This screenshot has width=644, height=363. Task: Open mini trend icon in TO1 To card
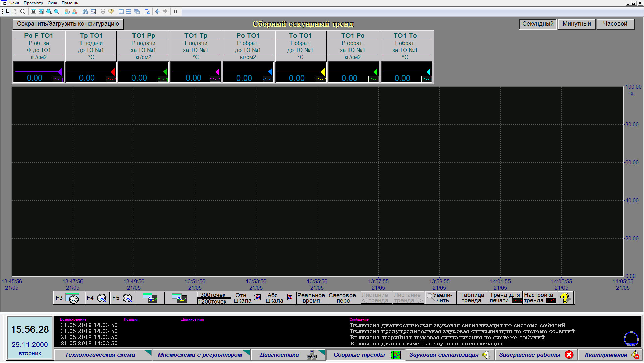pyautogui.click(x=426, y=79)
